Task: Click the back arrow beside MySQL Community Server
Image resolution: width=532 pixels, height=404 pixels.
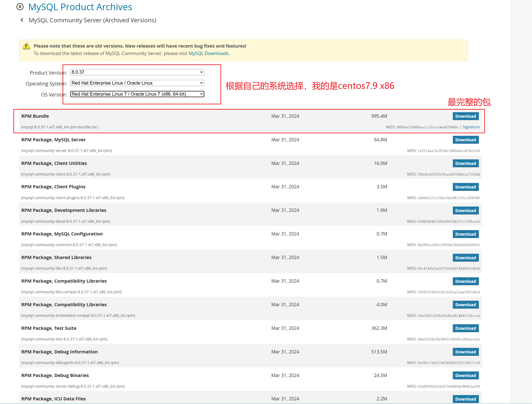Action: (x=22, y=20)
